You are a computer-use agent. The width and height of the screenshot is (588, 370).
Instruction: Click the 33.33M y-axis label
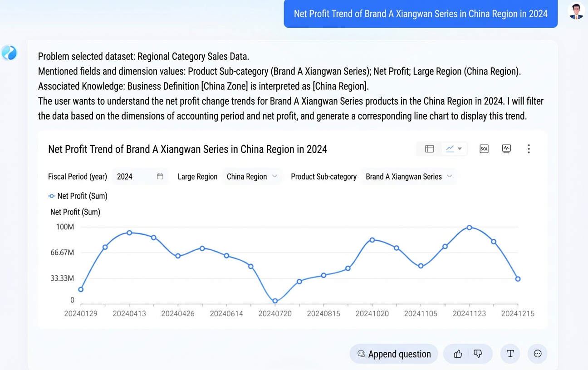coord(62,278)
